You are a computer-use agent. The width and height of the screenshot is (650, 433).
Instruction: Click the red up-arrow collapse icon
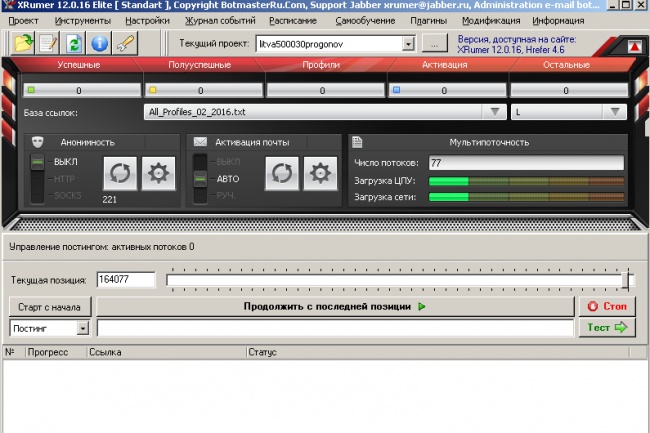[x=634, y=47]
